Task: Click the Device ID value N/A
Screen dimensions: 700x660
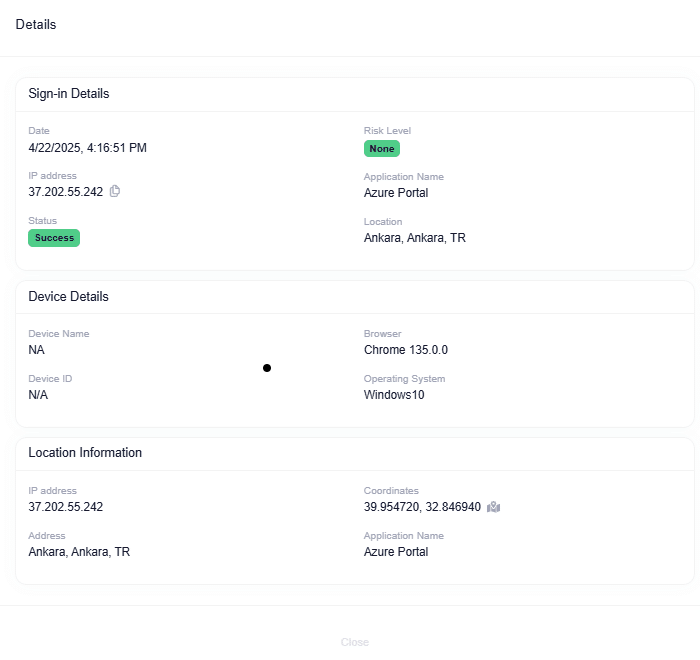Action: pyautogui.click(x=38, y=395)
